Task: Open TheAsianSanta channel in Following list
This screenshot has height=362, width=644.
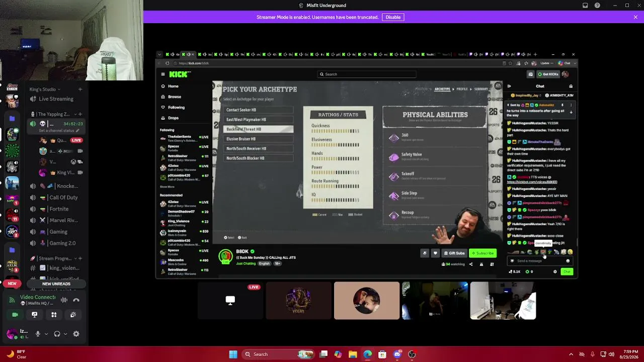Action: (184, 137)
